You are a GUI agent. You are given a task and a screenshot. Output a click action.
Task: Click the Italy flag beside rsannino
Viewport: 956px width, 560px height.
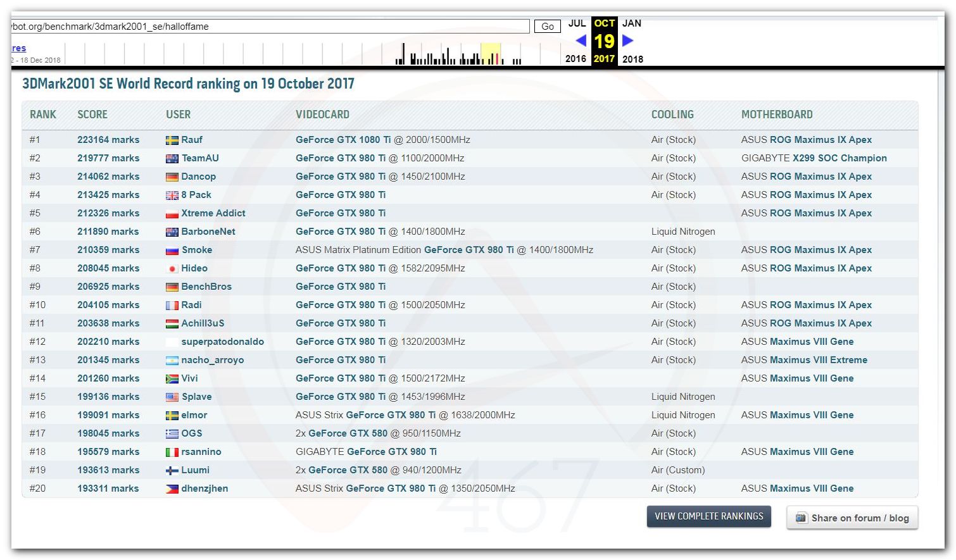click(x=172, y=452)
